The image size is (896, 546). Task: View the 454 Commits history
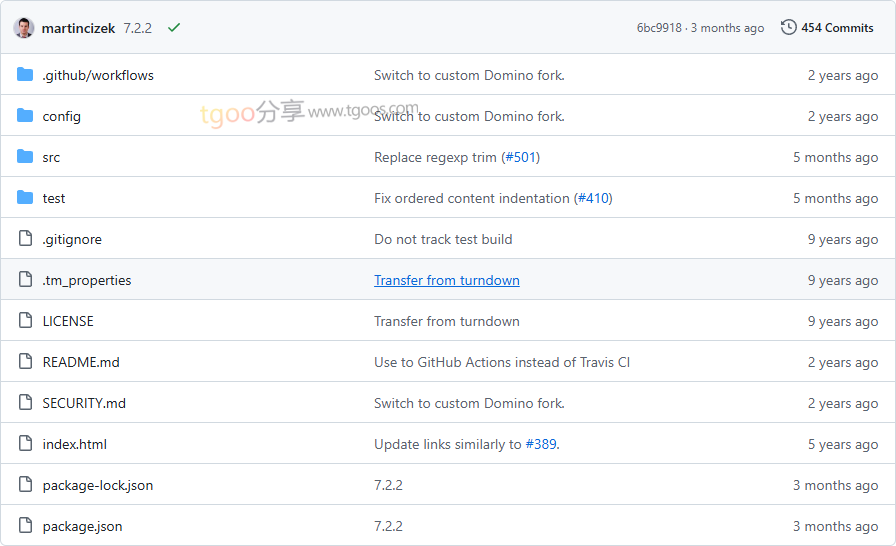click(x=837, y=28)
